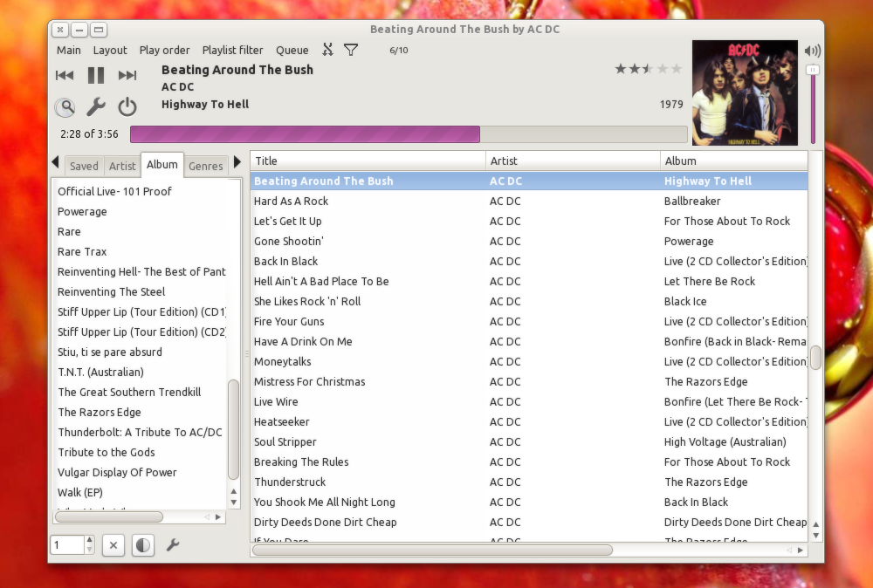Open the Main menu

coord(68,50)
